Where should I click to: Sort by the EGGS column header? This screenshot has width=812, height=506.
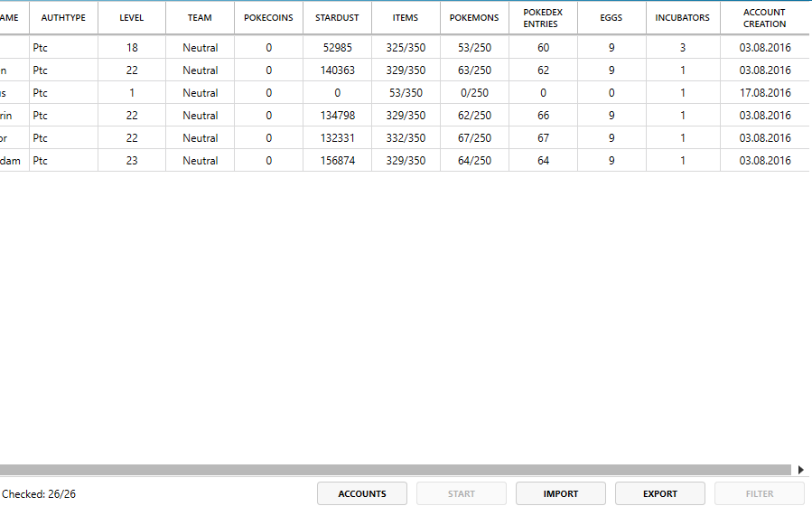click(x=611, y=17)
